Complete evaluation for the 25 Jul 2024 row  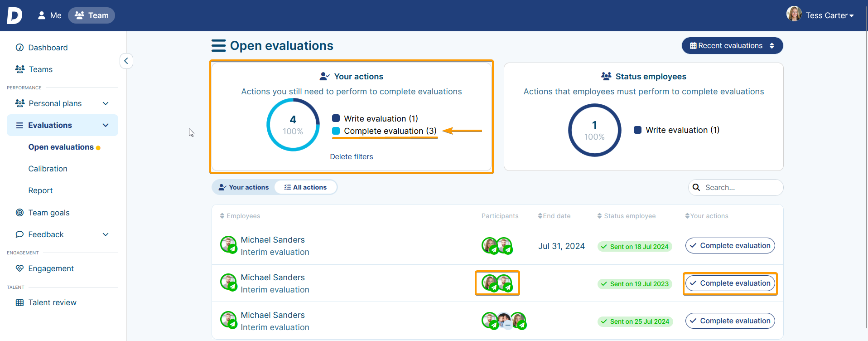click(x=730, y=321)
